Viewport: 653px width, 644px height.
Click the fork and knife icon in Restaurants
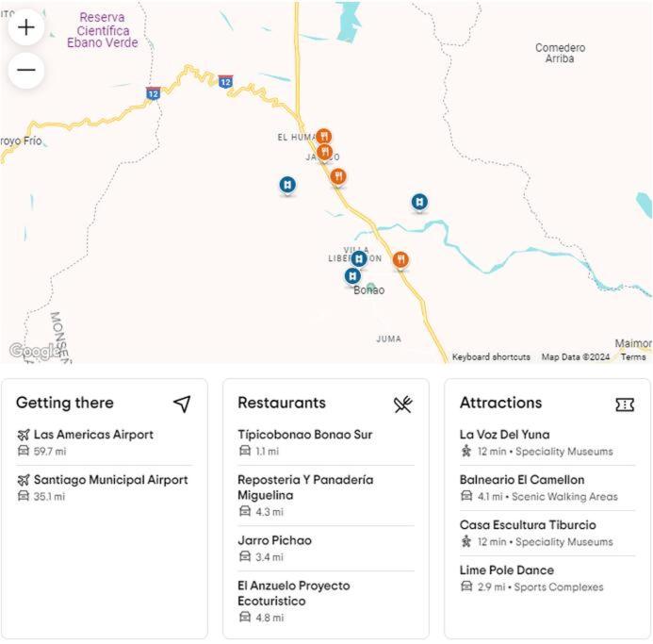click(403, 404)
